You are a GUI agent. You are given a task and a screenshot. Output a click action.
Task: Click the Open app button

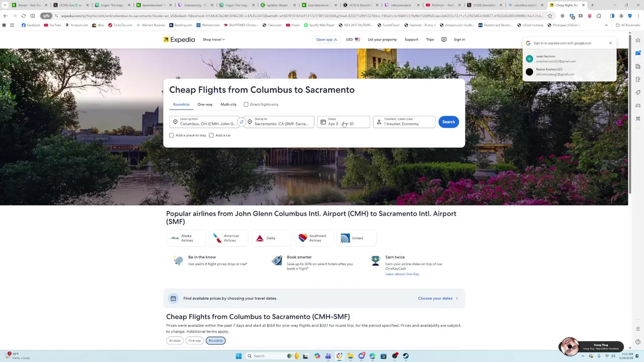(x=327, y=40)
